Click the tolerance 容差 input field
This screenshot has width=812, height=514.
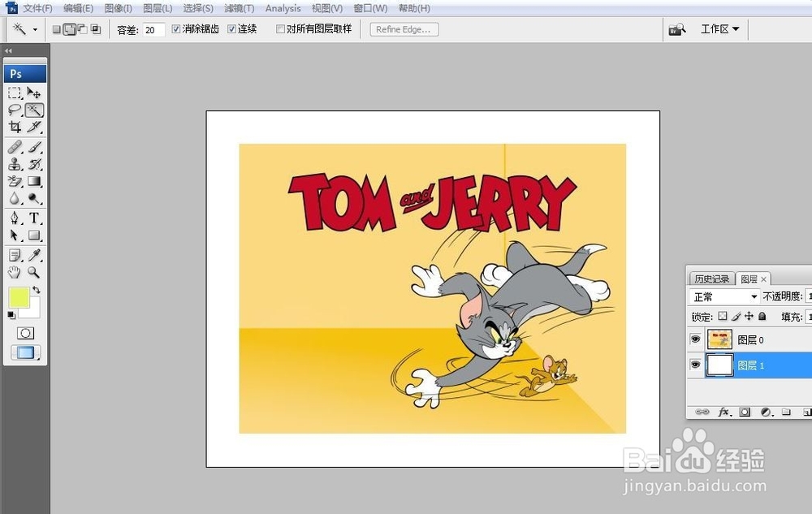153,29
